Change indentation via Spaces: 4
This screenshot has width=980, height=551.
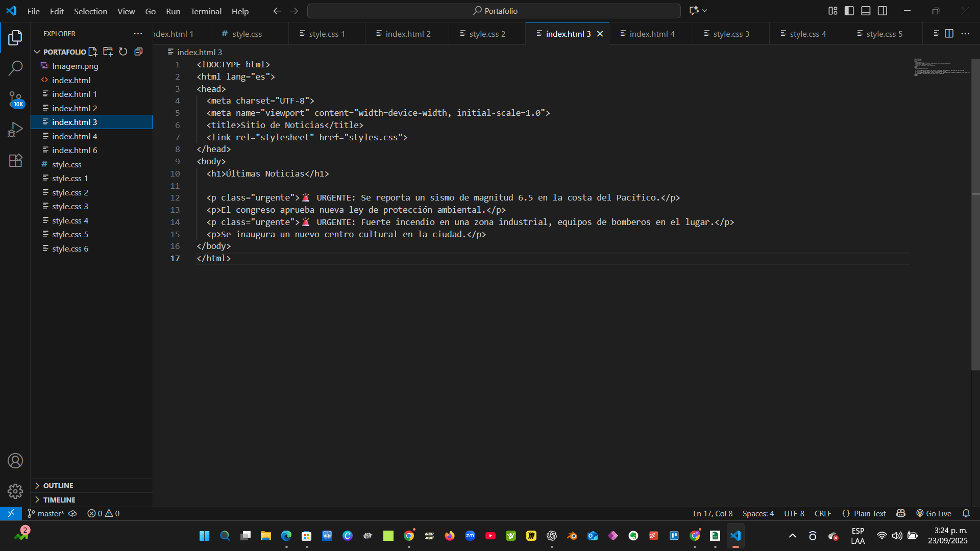coord(758,513)
